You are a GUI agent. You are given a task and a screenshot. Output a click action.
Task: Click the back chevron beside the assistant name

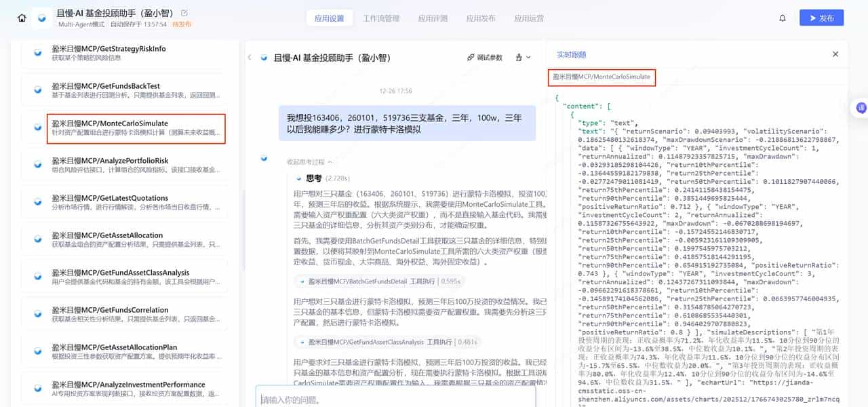point(249,57)
